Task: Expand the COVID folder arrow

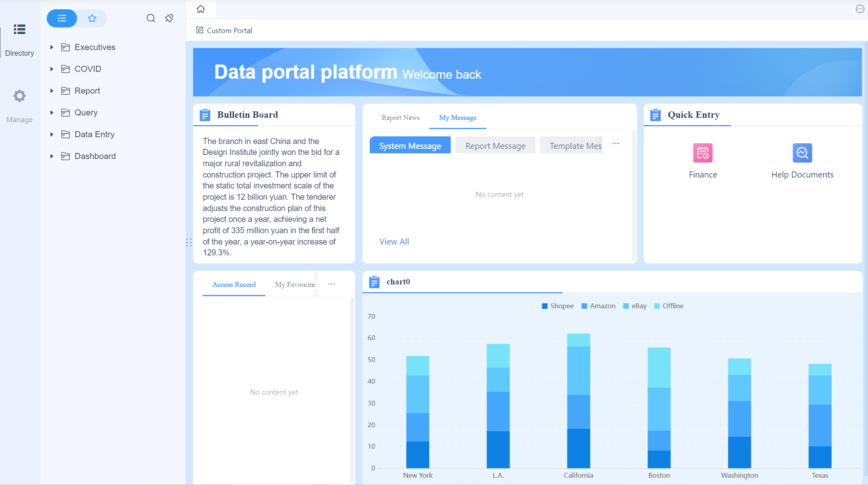Action: (52, 69)
